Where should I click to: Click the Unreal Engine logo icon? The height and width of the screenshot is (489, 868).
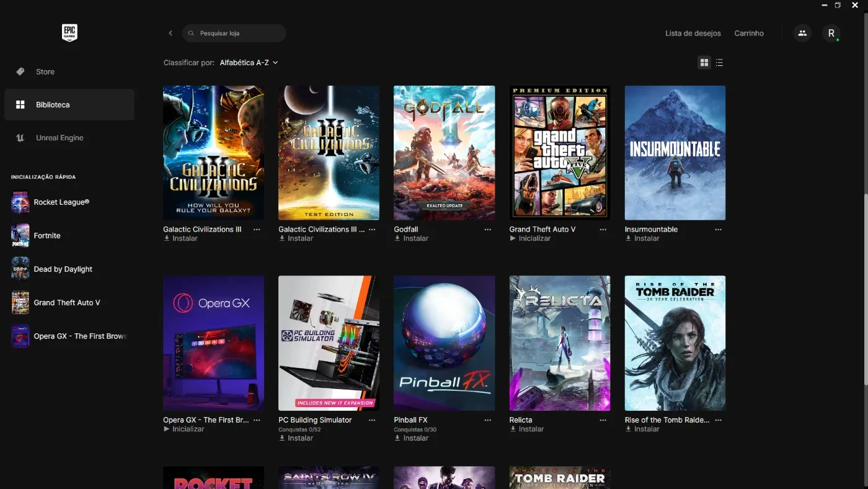pos(20,138)
